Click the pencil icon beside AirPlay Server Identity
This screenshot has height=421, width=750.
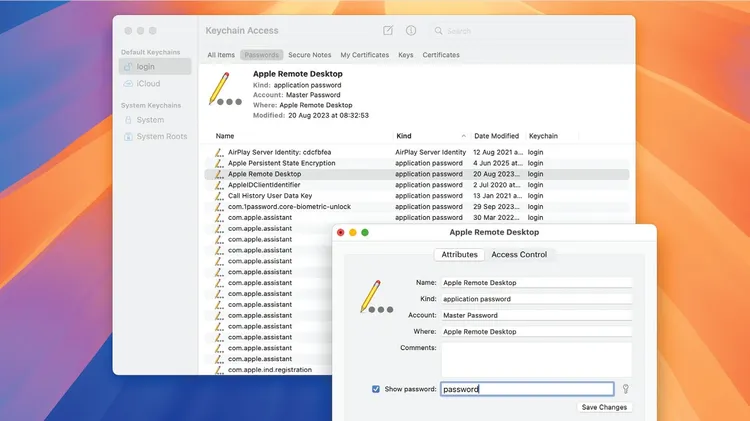pyautogui.click(x=219, y=152)
